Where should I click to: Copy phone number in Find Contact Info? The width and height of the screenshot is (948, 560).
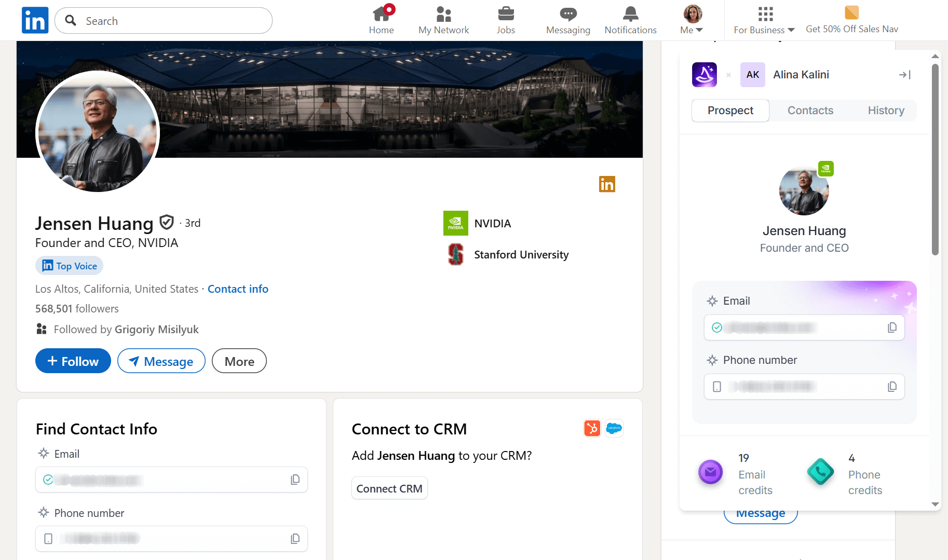click(295, 539)
